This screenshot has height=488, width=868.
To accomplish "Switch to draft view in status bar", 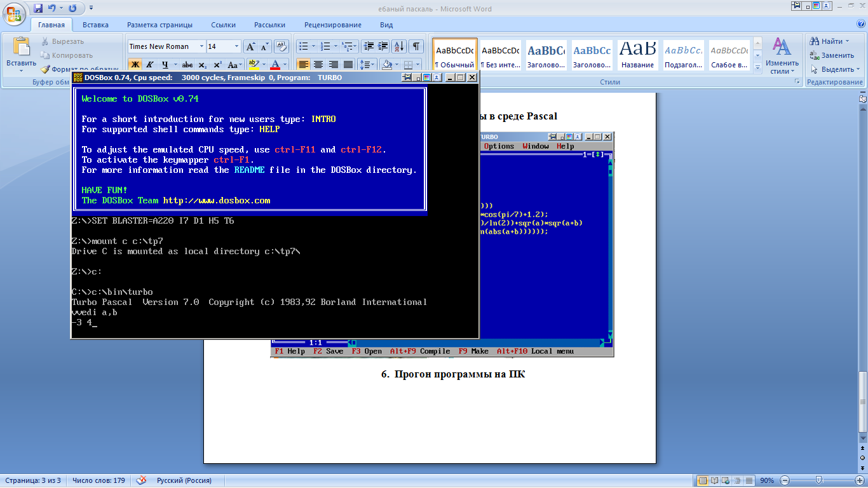I will point(749,480).
